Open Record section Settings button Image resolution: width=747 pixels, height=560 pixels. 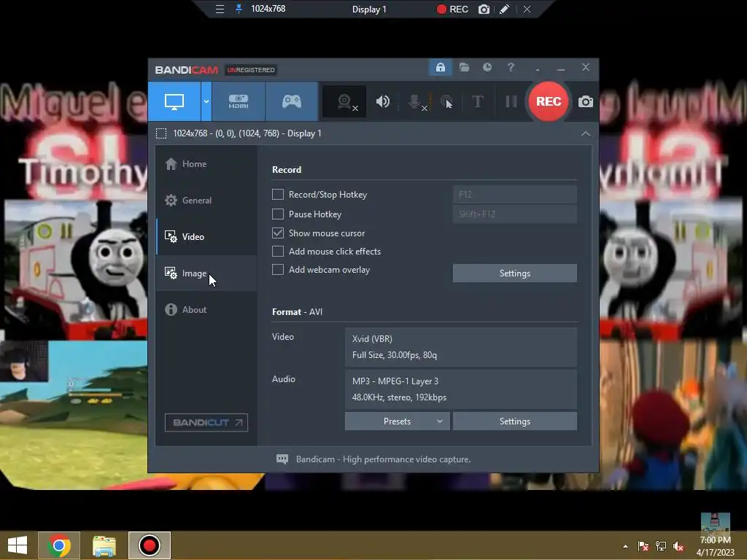pyautogui.click(x=514, y=273)
